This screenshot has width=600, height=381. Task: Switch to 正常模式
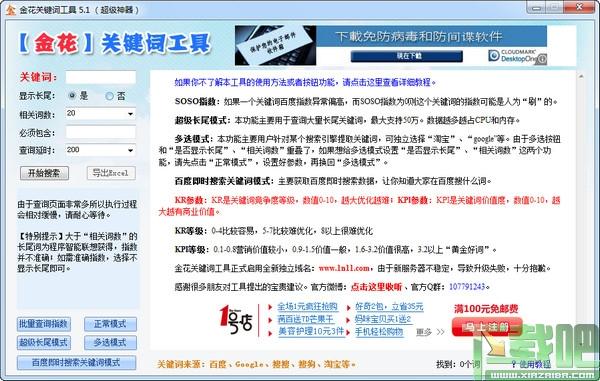[x=110, y=324]
